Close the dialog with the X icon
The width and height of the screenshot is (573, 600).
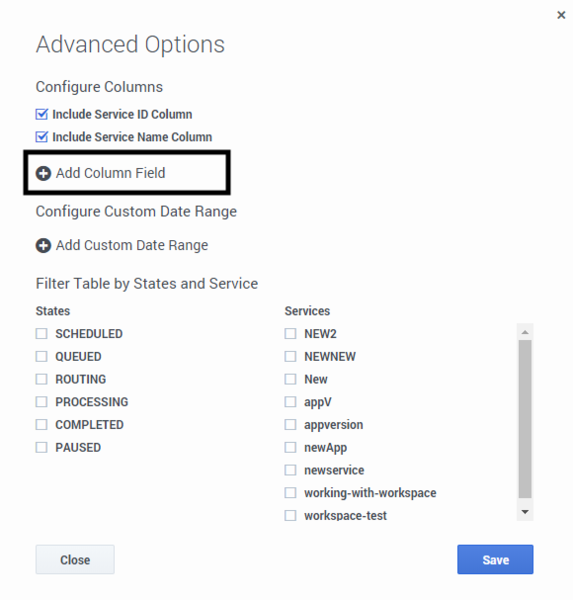click(x=561, y=15)
